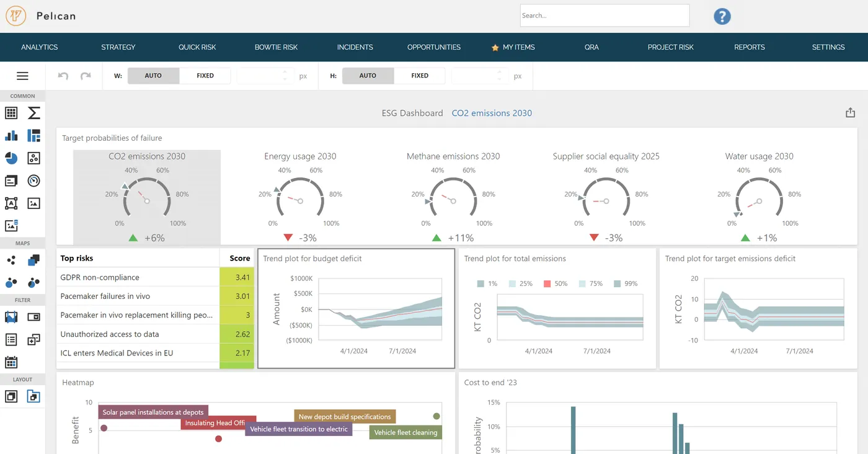Open the SETTINGS menu
This screenshot has height=454, width=868.
pyautogui.click(x=828, y=47)
